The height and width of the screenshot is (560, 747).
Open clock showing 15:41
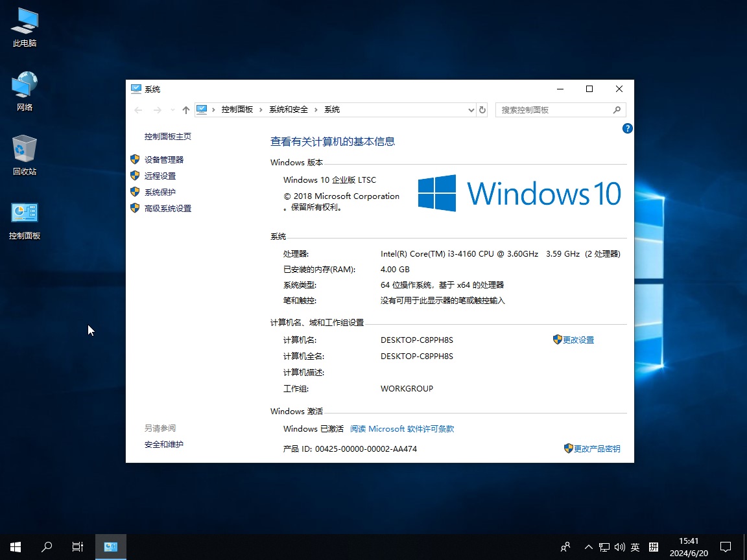click(689, 546)
